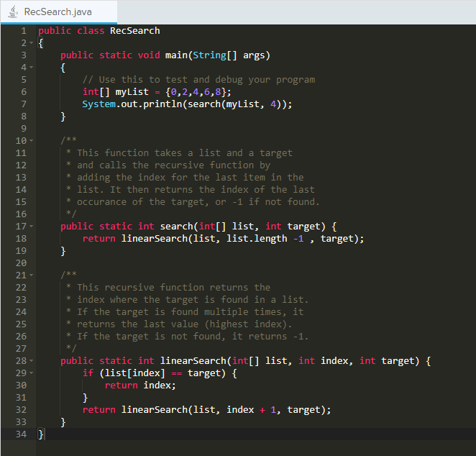The image size is (476, 456).
Task: Fold the doc comment at line 21
Action: coord(31,275)
